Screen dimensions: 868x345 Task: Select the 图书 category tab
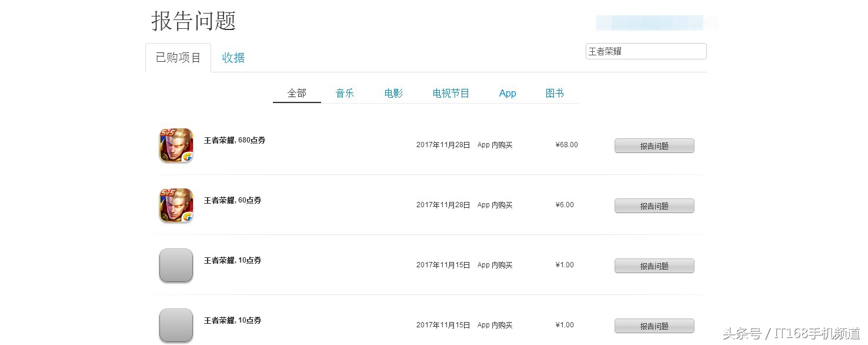point(553,93)
